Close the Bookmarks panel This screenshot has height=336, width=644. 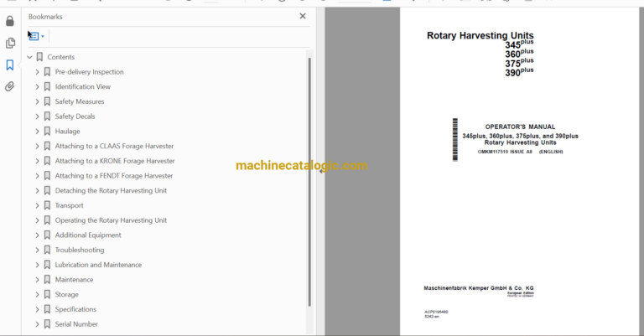(x=303, y=16)
